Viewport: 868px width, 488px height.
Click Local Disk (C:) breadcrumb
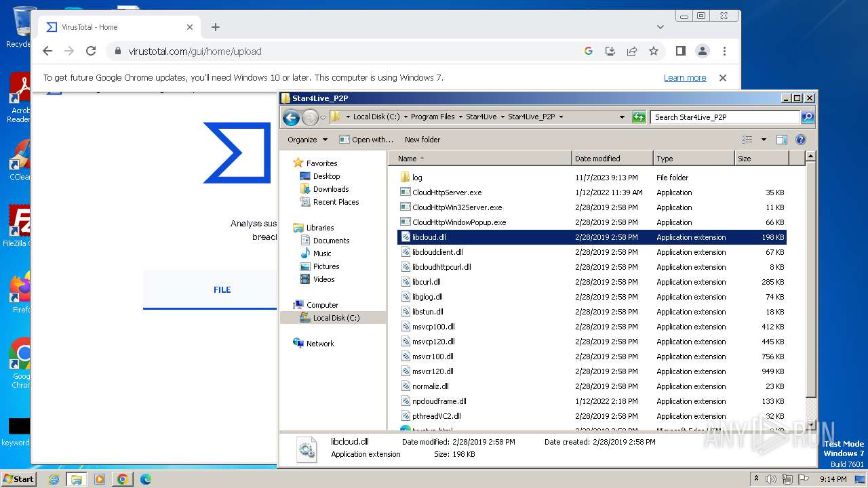[376, 117]
